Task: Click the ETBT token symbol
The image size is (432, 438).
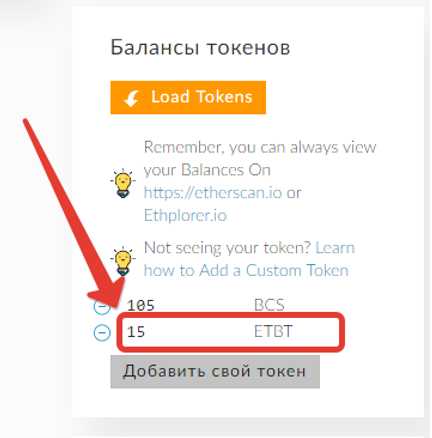Action: [x=273, y=331]
